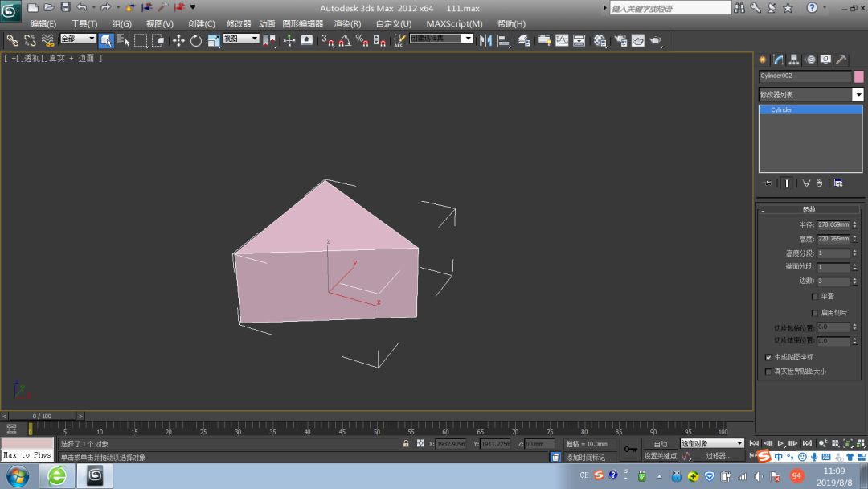Open the Redo history dropdown arrow
Image resolution: width=868 pixels, height=489 pixels.
pos(118,7)
